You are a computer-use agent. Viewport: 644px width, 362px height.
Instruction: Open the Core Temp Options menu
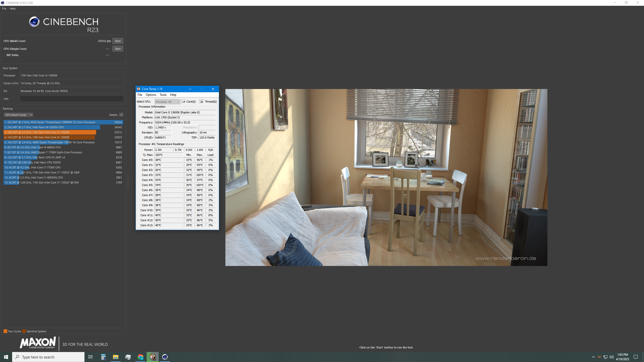(151, 95)
